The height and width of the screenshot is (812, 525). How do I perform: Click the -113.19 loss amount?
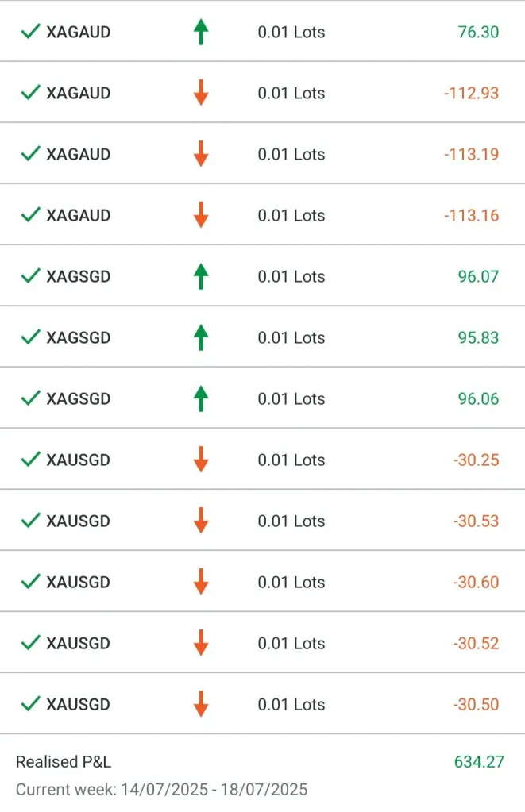click(x=471, y=154)
